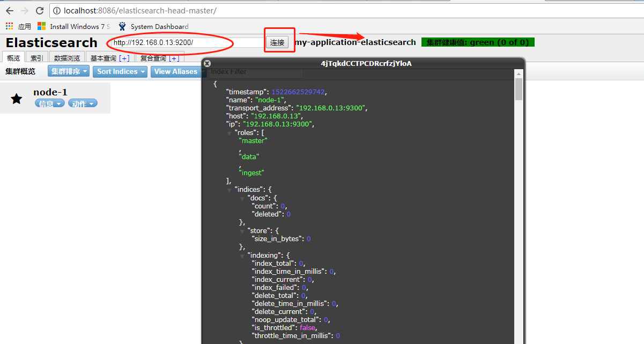Image resolution: width=644 pixels, height=344 pixels.
Task: Reload the elasticsearch-head page
Action: tap(40, 11)
